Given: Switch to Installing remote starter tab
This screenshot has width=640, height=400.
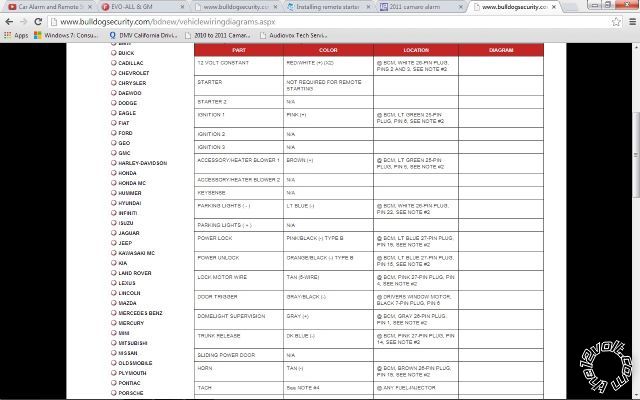Looking at the screenshot, I should coord(327,7).
